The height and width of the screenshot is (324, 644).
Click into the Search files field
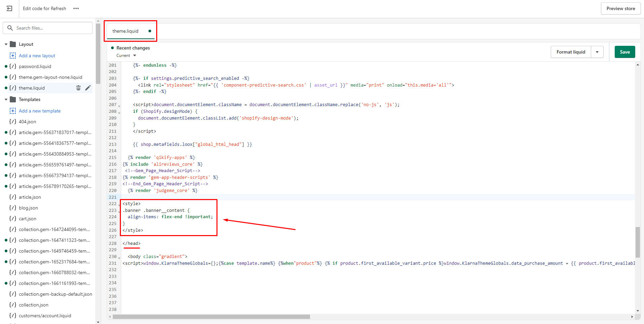(48, 28)
